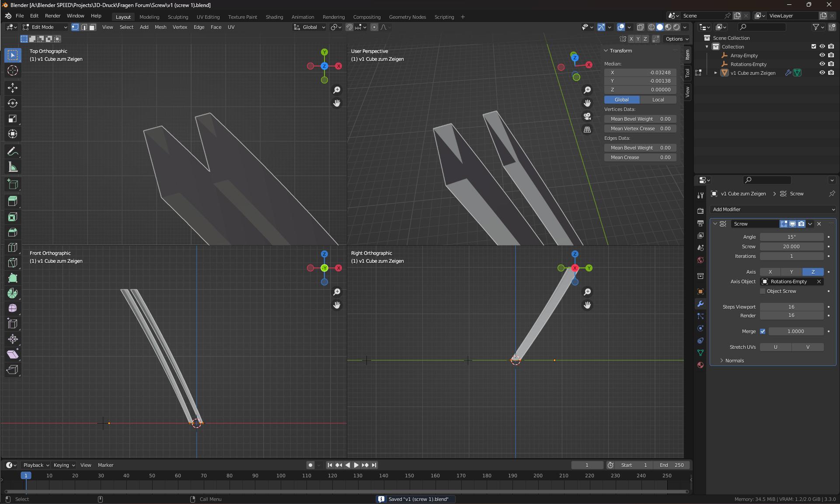Viewport: 840px width, 504px height.
Task: Open the Tool tab in sidebar
Action: pos(687,73)
